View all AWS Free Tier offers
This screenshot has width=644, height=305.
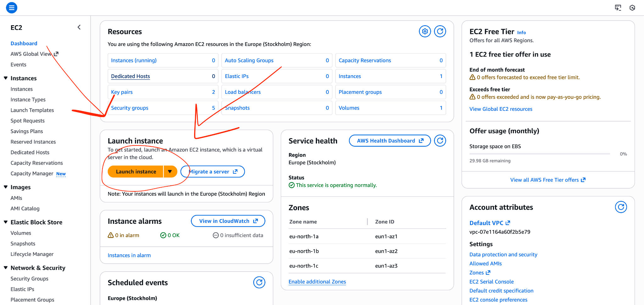coord(547,180)
